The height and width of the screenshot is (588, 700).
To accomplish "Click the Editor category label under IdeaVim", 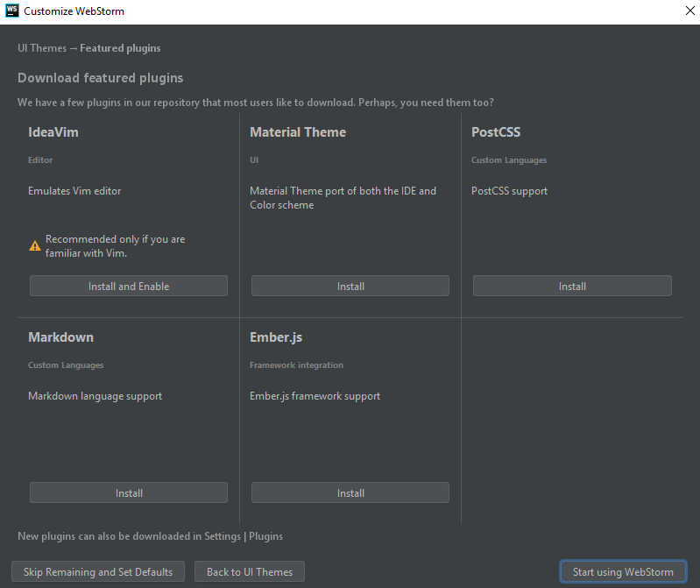I will click(x=40, y=159).
